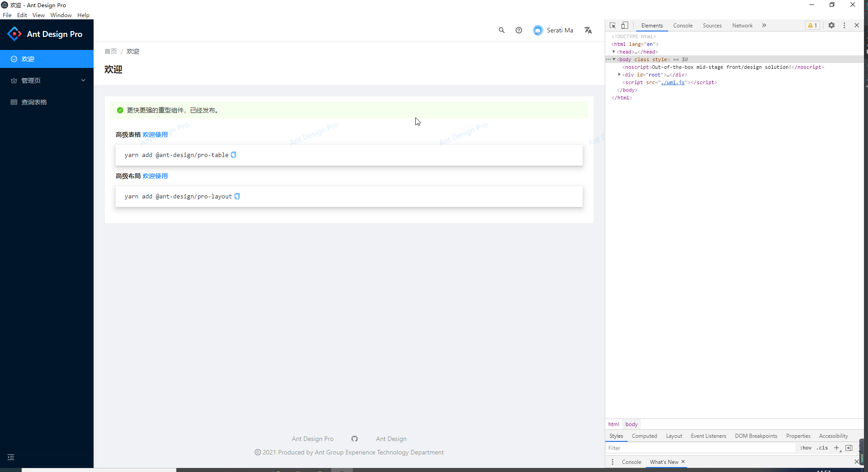Open the DOM Breakpoints tab
This screenshot has width=868, height=472.
click(x=756, y=436)
